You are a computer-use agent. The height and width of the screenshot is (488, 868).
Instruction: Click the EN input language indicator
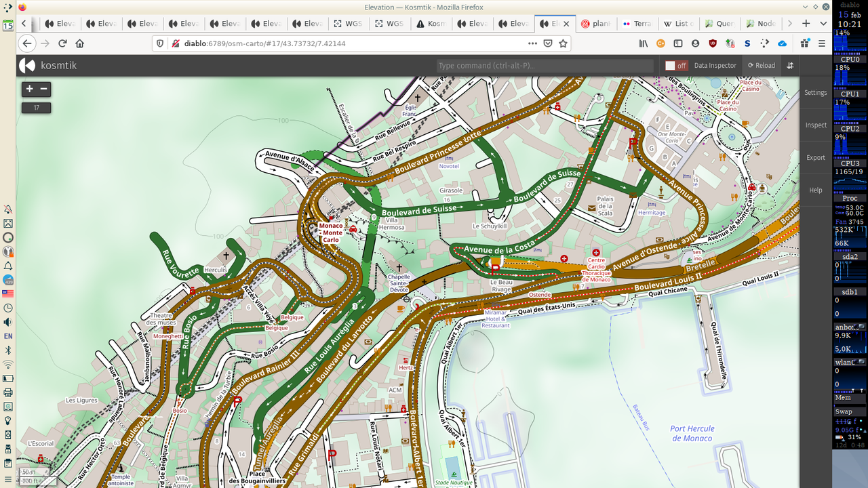coord(8,336)
